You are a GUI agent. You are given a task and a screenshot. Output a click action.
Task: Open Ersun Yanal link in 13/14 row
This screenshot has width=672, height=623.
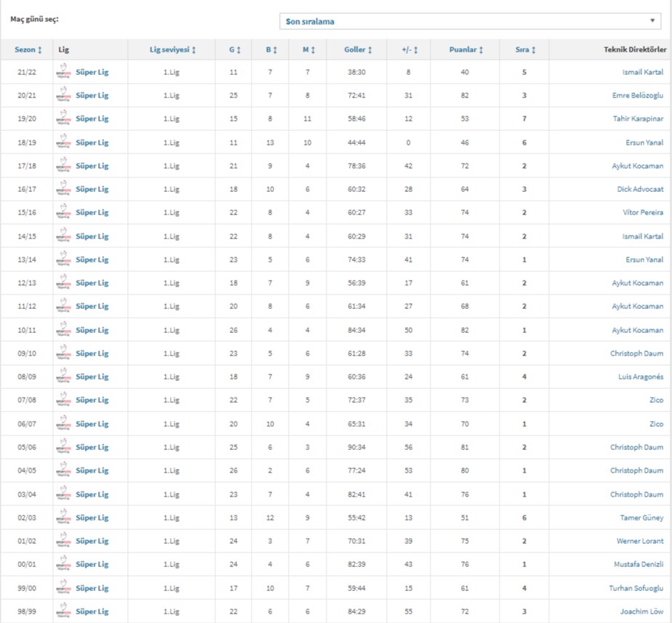[x=644, y=260]
